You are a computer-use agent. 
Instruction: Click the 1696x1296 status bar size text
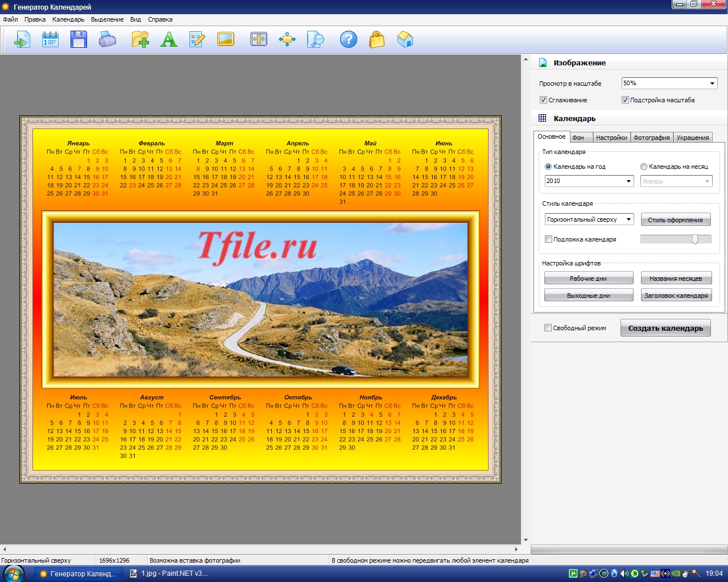[114, 560]
